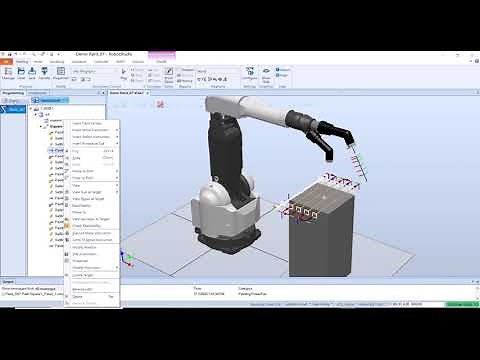Close the Demo Paint View1 tab
The image size is (480, 360).
tap(147, 93)
